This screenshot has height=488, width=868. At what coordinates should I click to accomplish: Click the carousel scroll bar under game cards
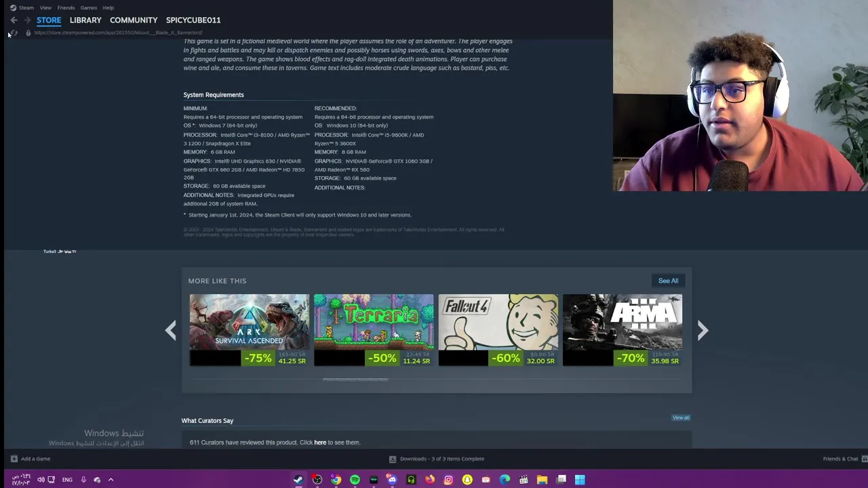click(355, 380)
